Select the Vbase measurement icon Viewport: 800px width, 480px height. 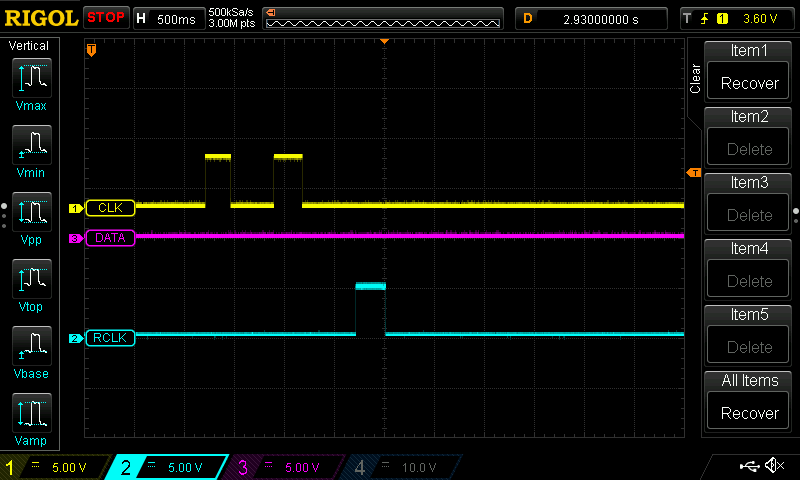click(32, 346)
